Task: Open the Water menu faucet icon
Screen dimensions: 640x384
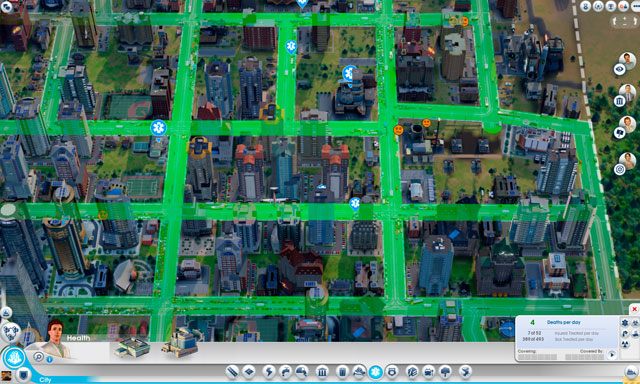Action: click(285, 371)
